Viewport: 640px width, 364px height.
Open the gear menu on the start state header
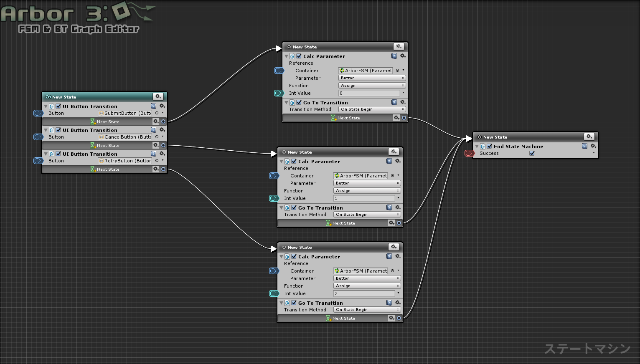pos(158,97)
